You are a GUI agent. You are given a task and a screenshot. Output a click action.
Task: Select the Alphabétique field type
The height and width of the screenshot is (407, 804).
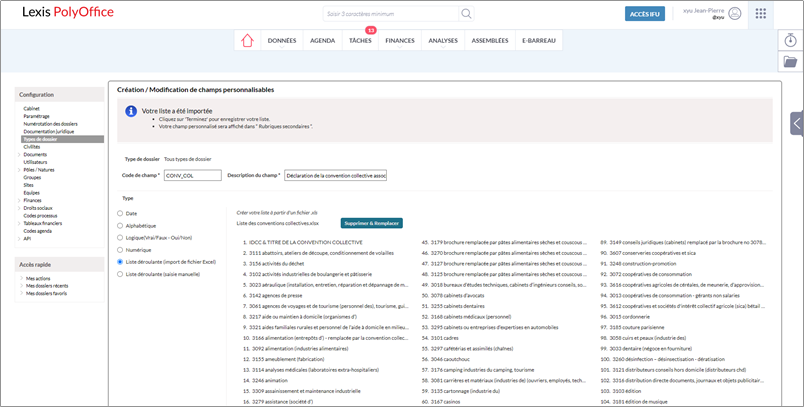[x=120, y=226]
